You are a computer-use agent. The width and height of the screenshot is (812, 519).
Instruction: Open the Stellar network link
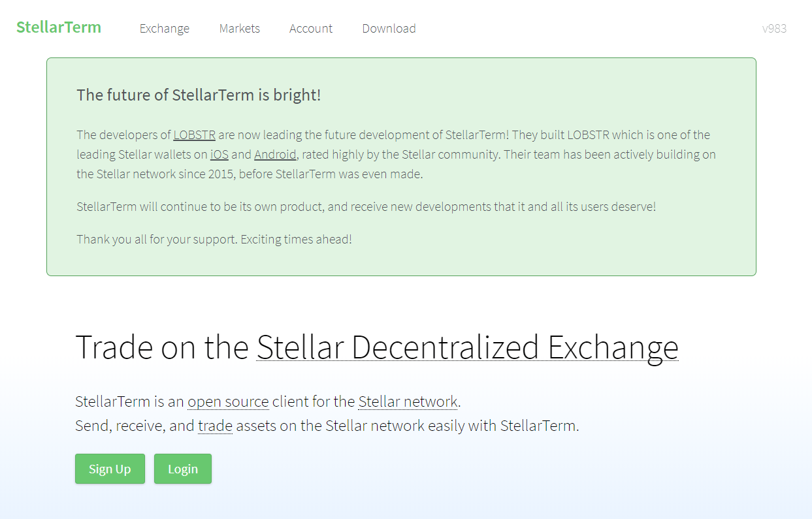[408, 401]
